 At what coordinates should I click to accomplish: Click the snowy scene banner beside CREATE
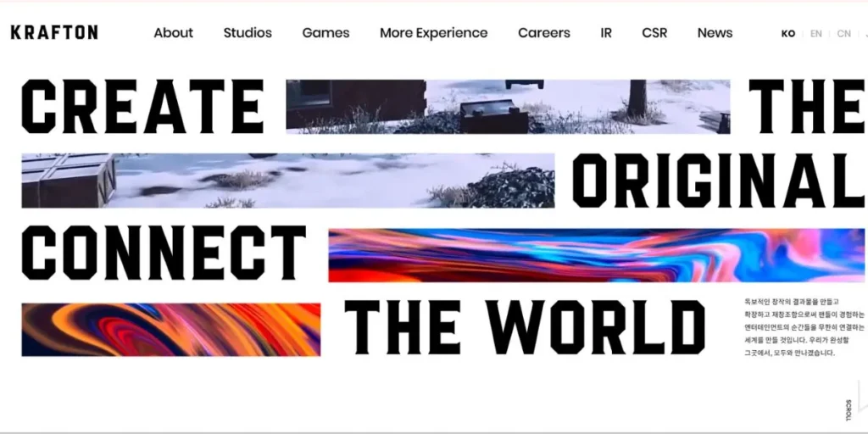point(508,107)
